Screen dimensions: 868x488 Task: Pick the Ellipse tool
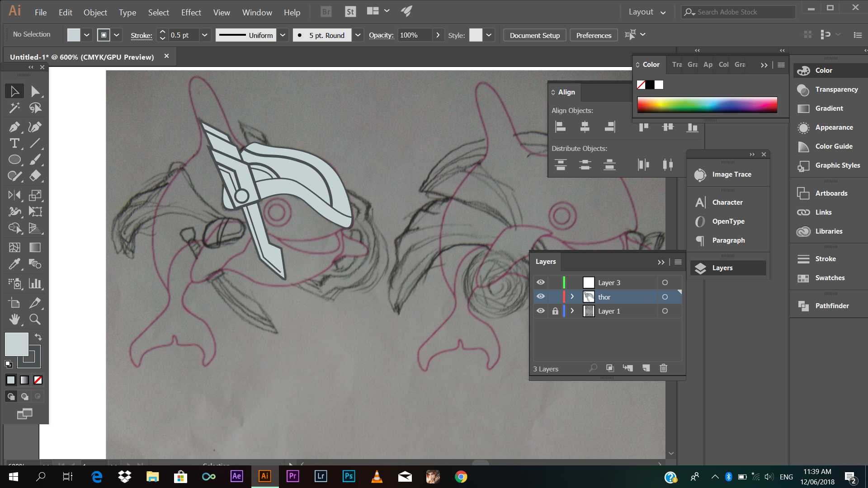coord(14,160)
